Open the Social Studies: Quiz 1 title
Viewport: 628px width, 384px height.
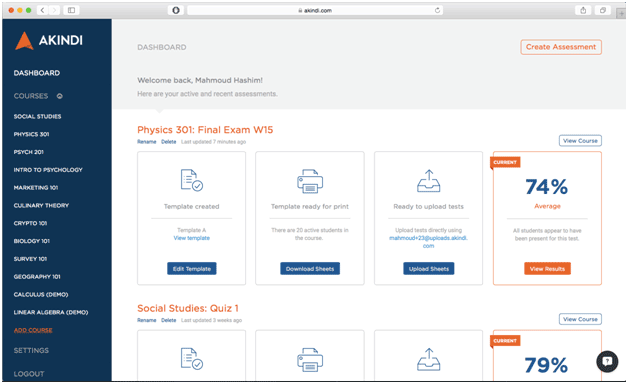coord(188,308)
